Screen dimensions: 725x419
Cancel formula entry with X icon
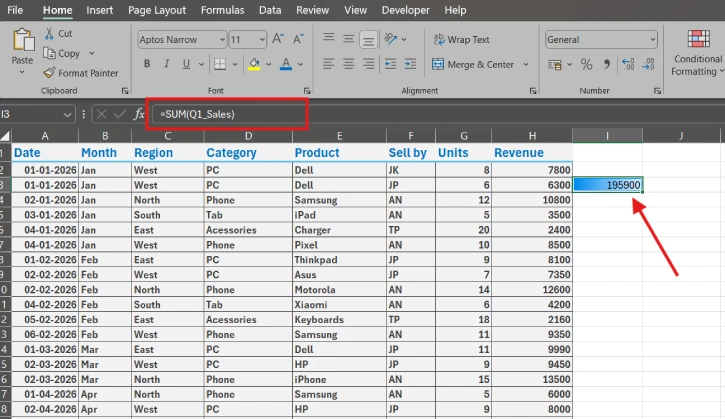tap(102, 114)
